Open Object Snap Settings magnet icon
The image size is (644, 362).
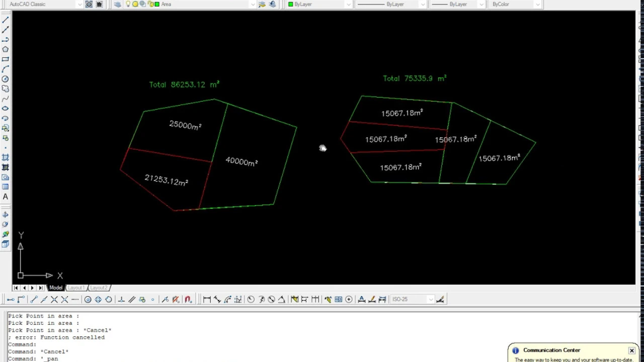[188, 300]
